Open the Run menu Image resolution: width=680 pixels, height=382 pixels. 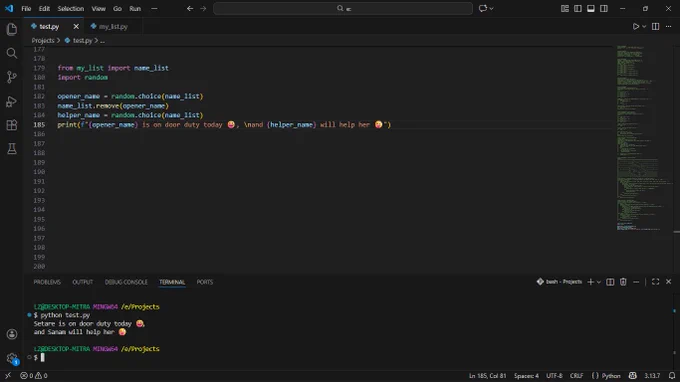(x=135, y=9)
